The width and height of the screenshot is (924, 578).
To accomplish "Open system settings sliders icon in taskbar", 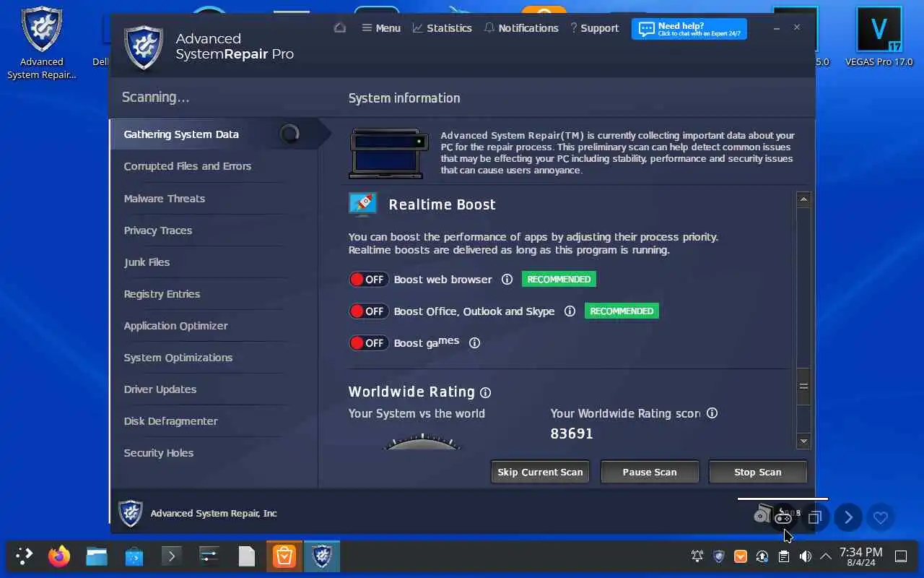I will (209, 556).
